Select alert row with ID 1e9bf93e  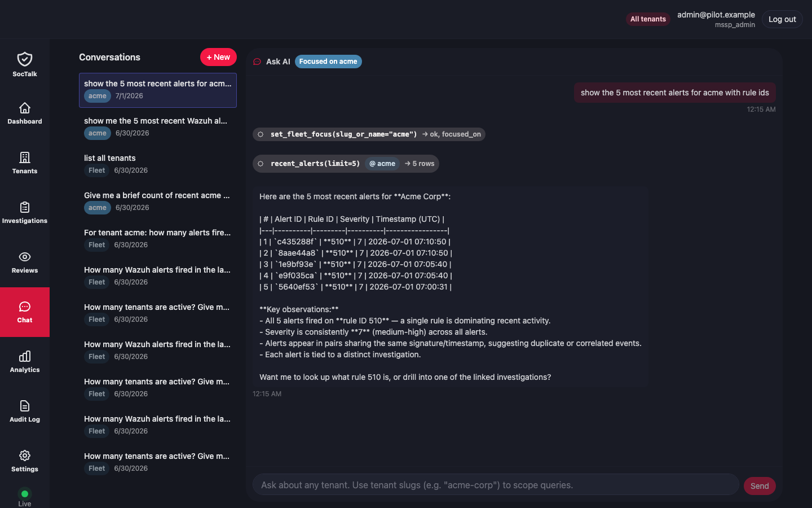point(355,264)
